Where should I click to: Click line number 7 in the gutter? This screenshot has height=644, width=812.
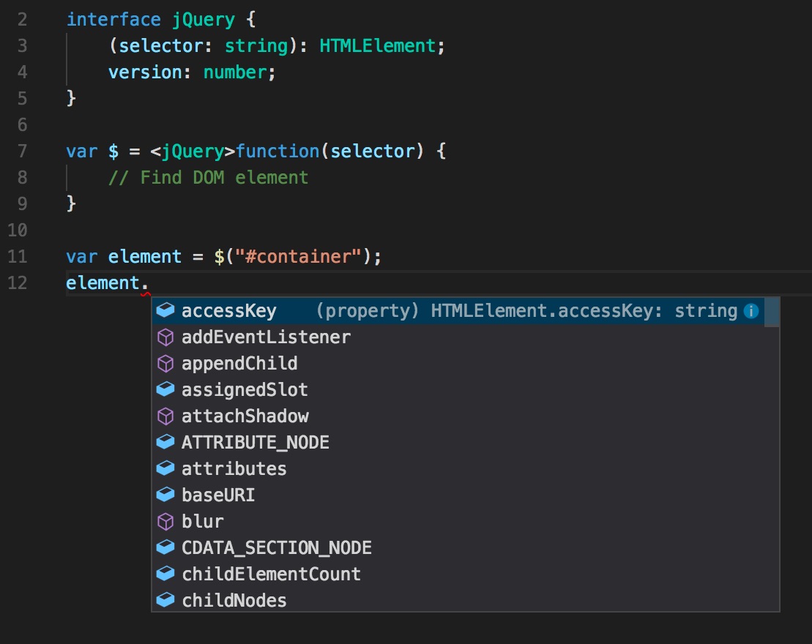[x=22, y=151]
